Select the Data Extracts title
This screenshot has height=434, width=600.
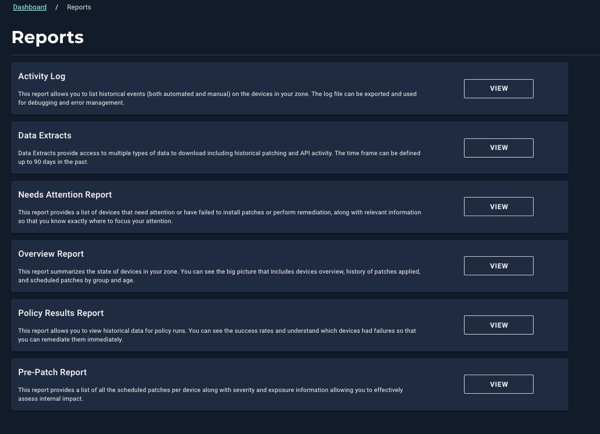click(x=45, y=135)
